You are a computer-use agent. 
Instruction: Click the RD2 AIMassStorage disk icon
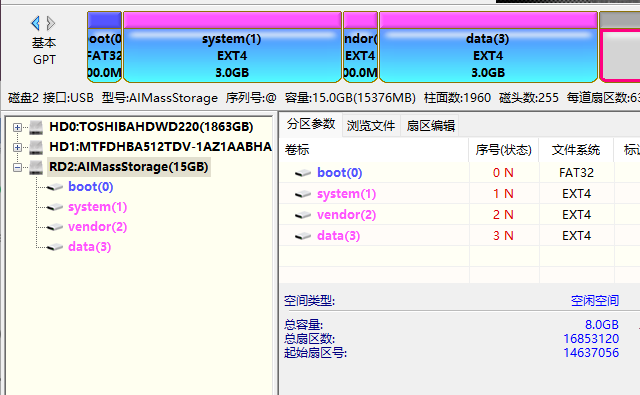36,167
